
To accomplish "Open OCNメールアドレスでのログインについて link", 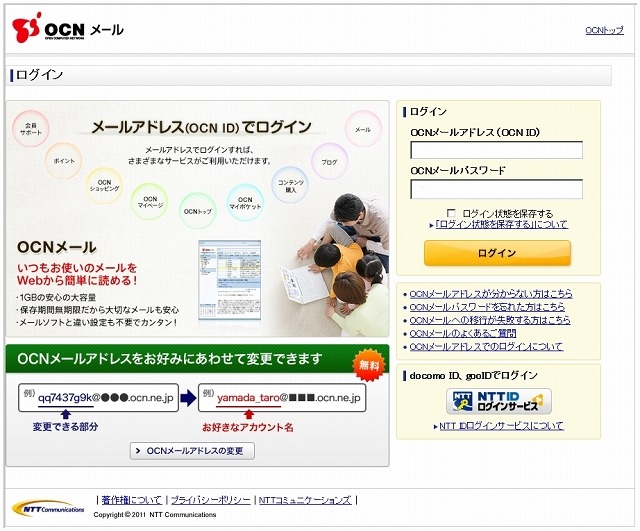I will (x=486, y=347).
